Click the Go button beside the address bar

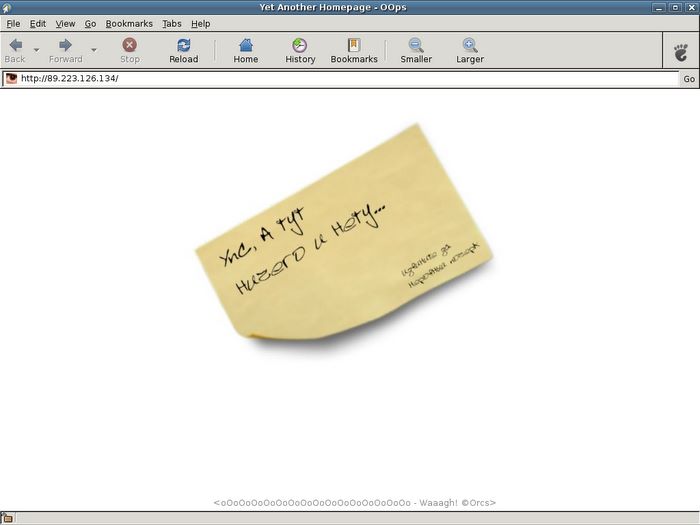point(688,79)
